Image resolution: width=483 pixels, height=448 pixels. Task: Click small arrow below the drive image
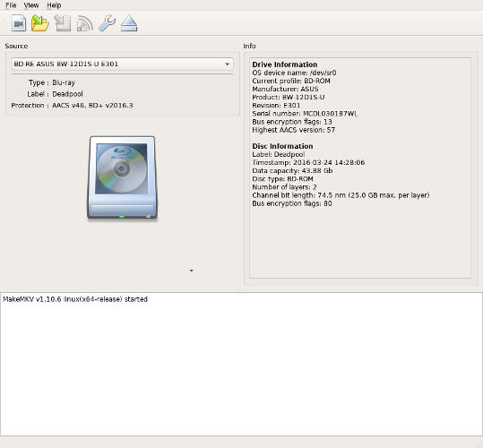point(191,271)
